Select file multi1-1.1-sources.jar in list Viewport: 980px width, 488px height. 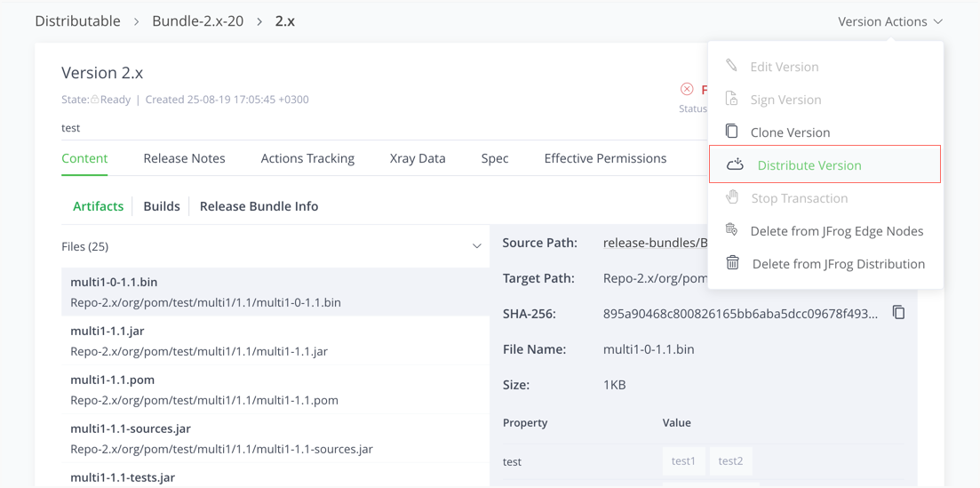(x=275, y=438)
